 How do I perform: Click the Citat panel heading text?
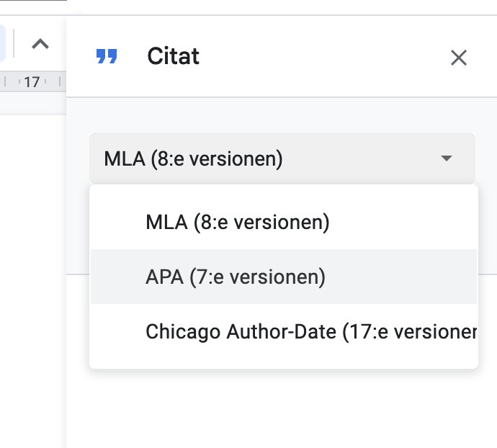pos(173,56)
